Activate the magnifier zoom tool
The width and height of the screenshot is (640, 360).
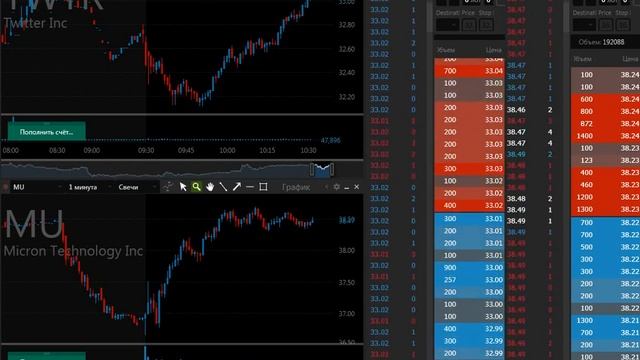click(x=196, y=187)
